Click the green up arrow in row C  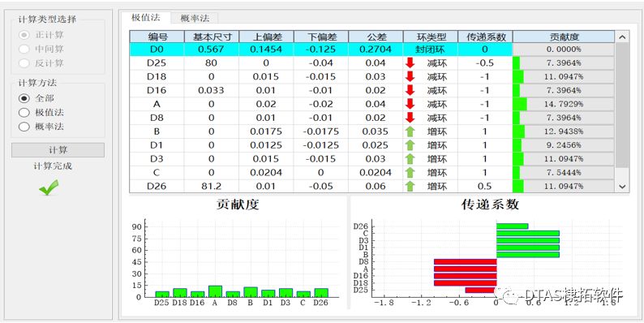(410, 173)
